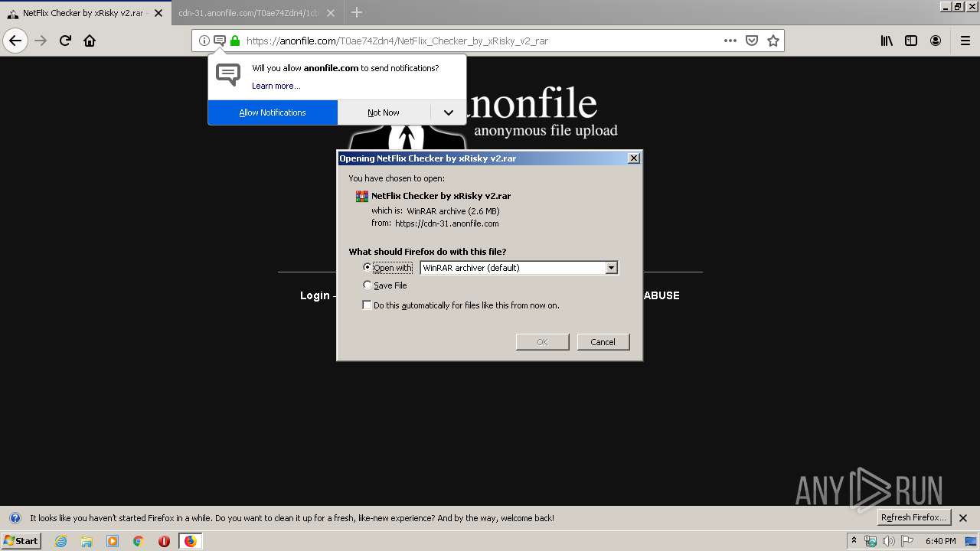
Task: Choose Not Now for notifications
Action: click(384, 112)
